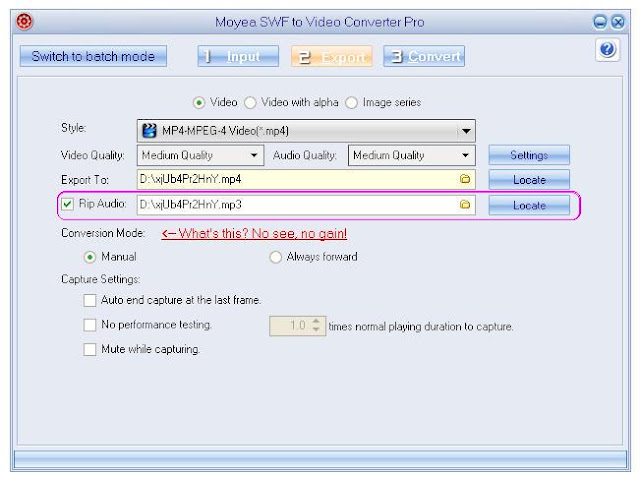The width and height of the screenshot is (640, 477).
Task: Click Locate button for Rip Audio
Action: 529,205
